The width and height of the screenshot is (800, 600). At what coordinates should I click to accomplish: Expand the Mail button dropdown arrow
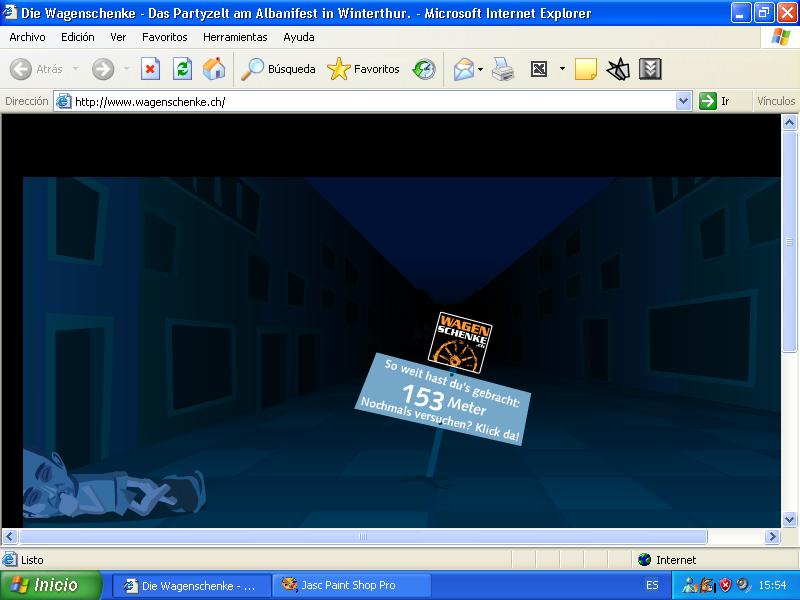481,69
